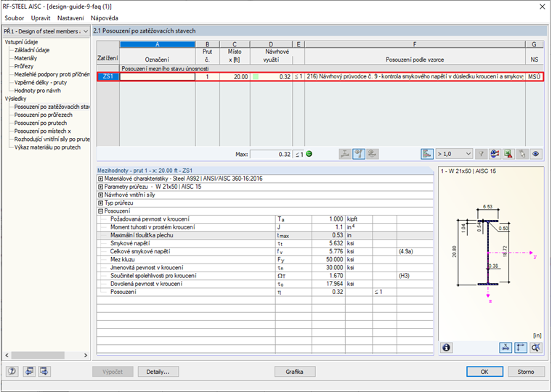The image size is (552, 392).
Task: Click the cross-section info icon
Action: pos(446,348)
